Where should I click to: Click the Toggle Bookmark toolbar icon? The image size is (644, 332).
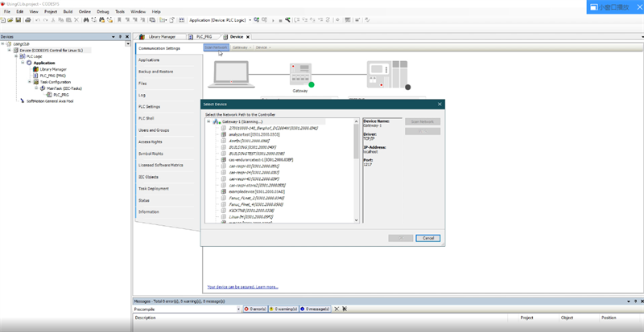(x=119, y=20)
